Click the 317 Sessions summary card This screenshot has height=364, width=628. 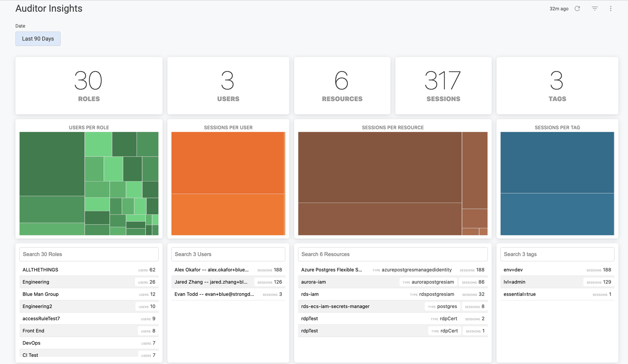click(x=443, y=86)
